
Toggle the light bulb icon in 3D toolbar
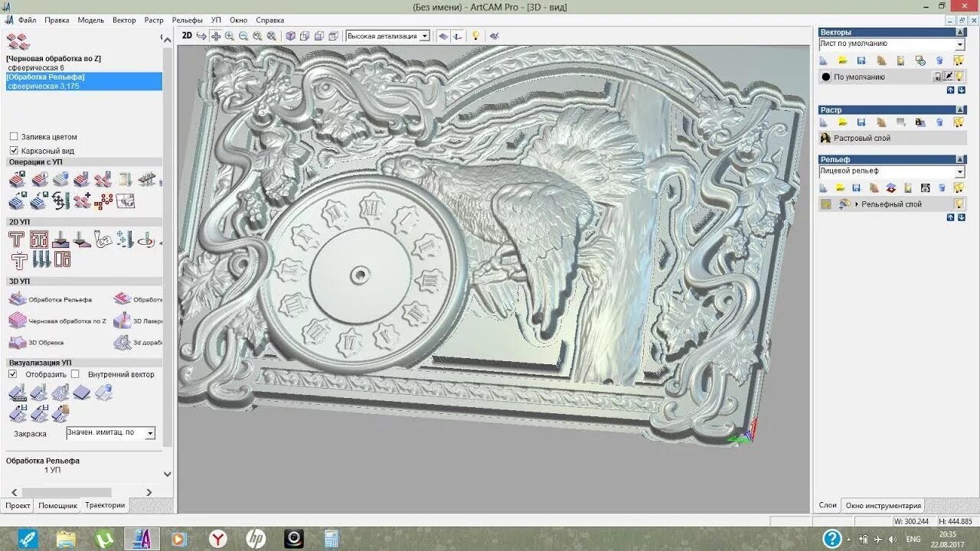point(475,36)
